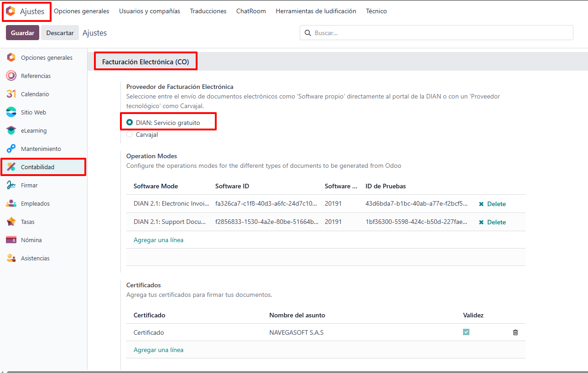This screenshot has height=373, width=588.
Task: Click the search magnifier icon
Action: 308,33
